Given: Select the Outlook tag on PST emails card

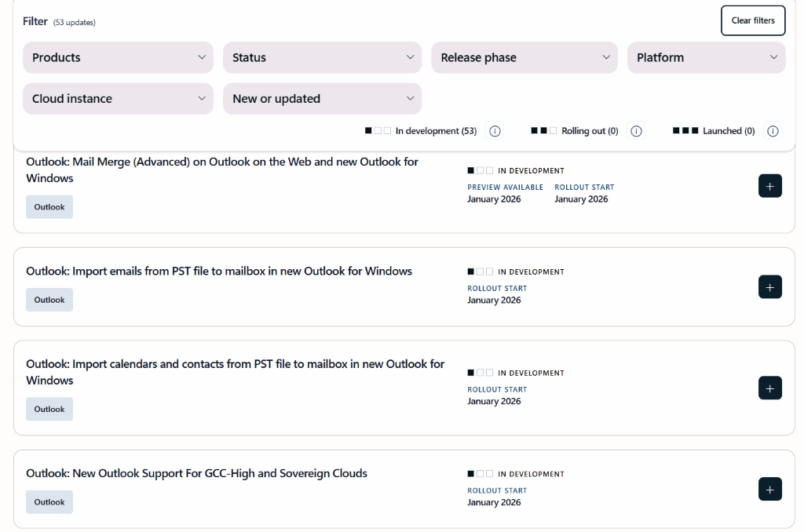Looking at the screenshot, I should pos(49,299).
